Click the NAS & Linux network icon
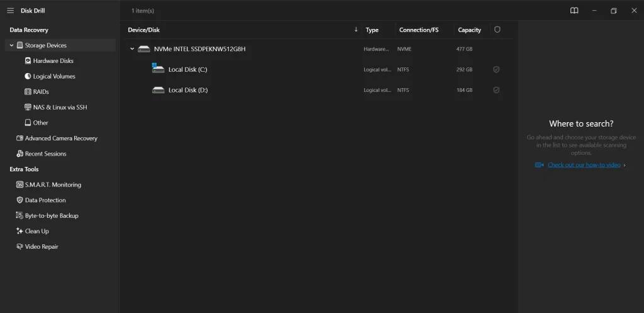This screenshot has width=644, height=313. coord(28,107)
